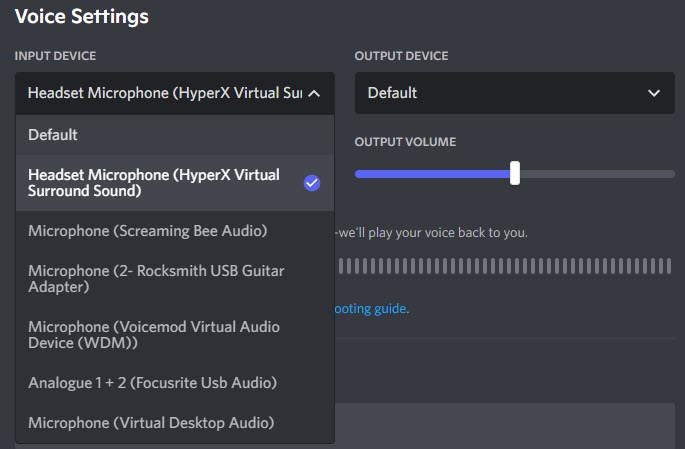Select Microphone (Virtual Desktop Audio)
Image resolution: width=685 pixels, height=449 pixels.
point(175,423)
